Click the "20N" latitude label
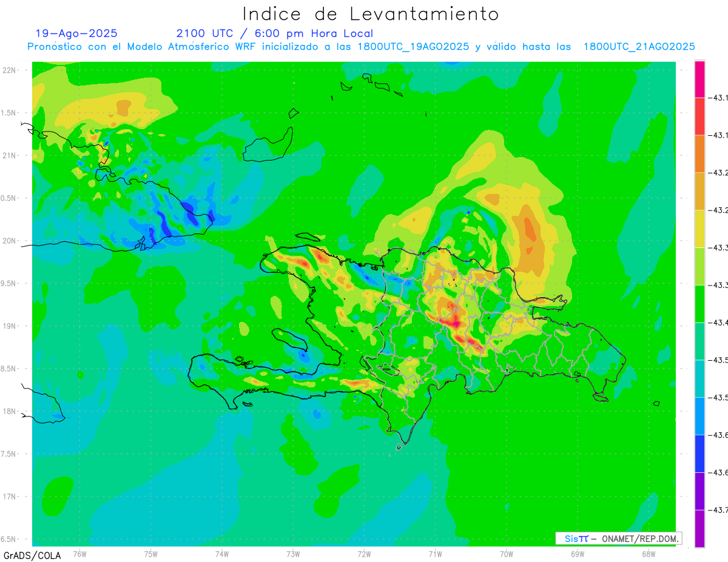The image size is (728, 562). (8, 241)
